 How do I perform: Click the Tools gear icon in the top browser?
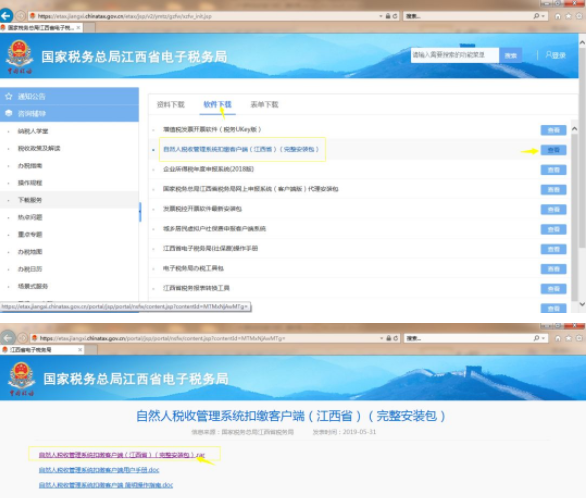click(x=579, y=16)
